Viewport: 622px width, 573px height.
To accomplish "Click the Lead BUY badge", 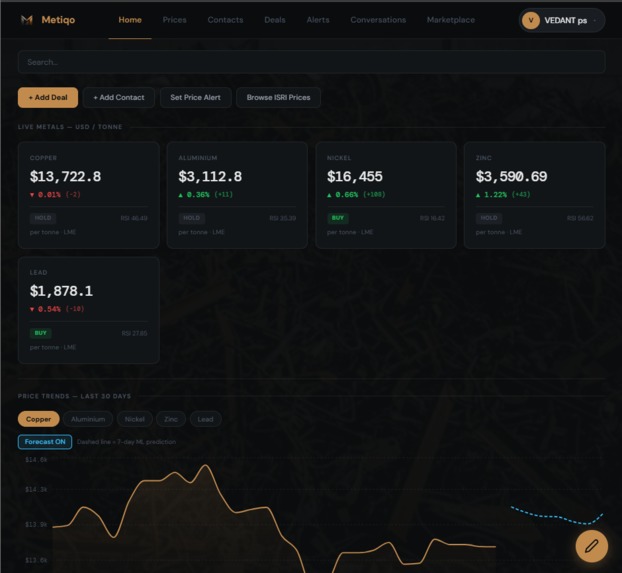I will [40, 333].
